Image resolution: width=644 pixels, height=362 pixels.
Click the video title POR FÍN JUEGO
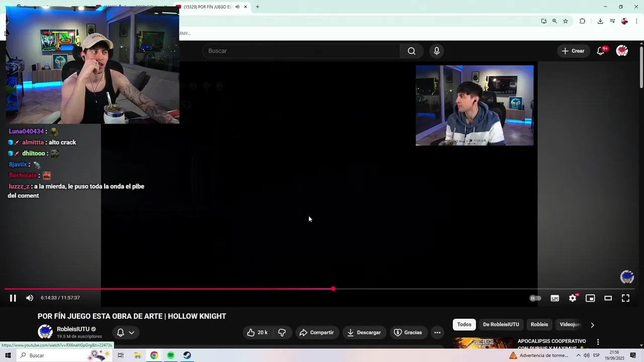coord(132,316)
